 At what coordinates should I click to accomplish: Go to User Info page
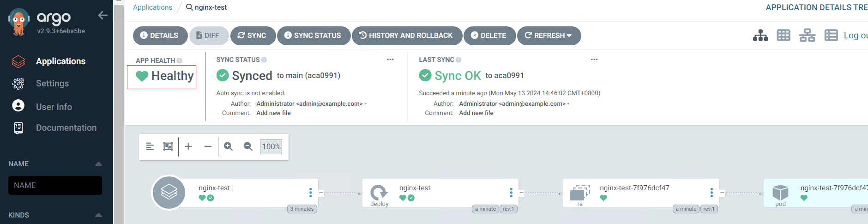click(54, 107)
